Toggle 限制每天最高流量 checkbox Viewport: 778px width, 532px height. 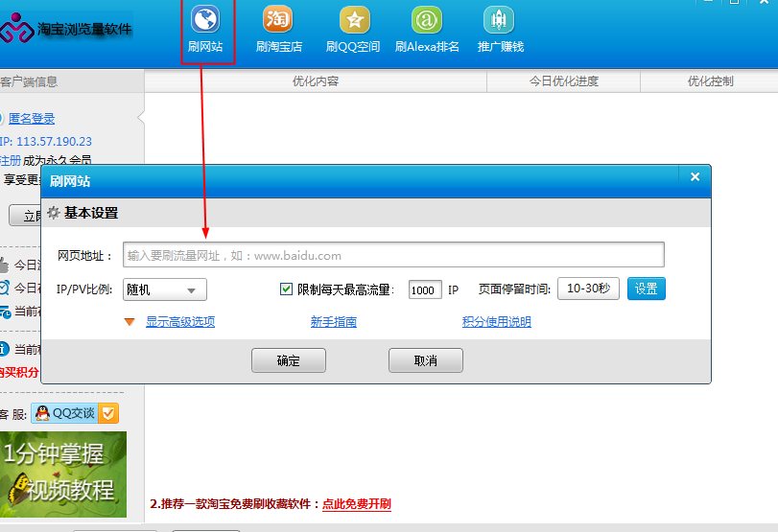[286, 289]
